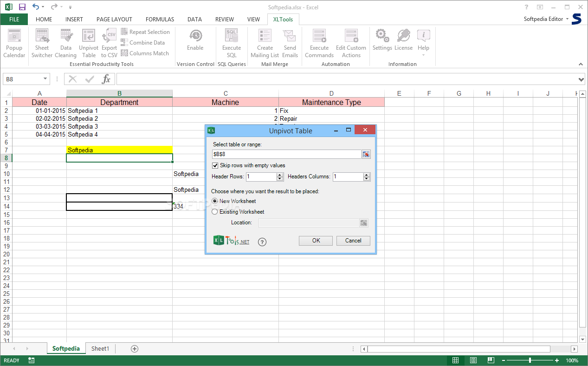The width and height of the screenshot is (588, 366).
Task: Expand the Name Box dropdown
Action: tap(45, 79)
